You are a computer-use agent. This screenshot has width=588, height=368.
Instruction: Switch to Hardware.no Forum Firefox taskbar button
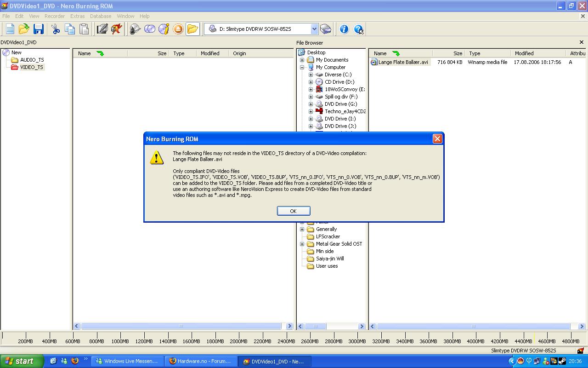[x=201, y=361]
